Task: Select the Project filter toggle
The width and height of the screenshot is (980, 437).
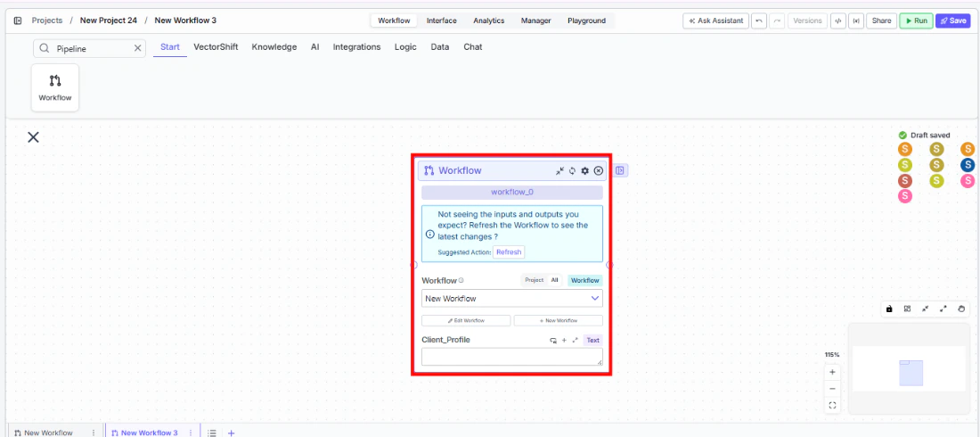Action: [534, 280]
